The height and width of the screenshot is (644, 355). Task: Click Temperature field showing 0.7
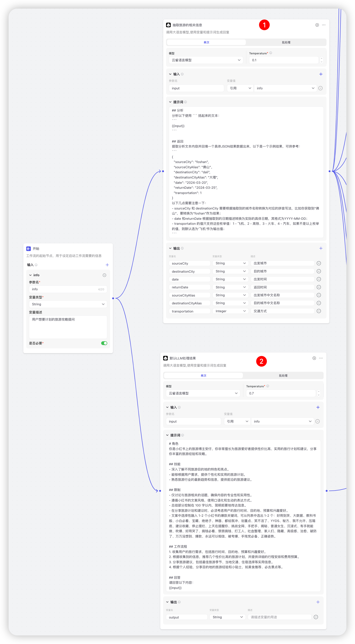pos(281,393)
